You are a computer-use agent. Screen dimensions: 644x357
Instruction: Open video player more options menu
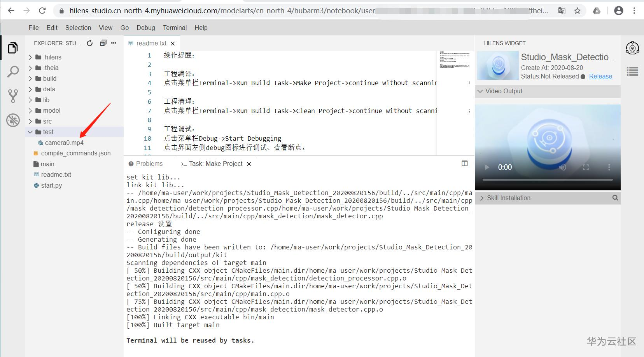coord(609,167)
